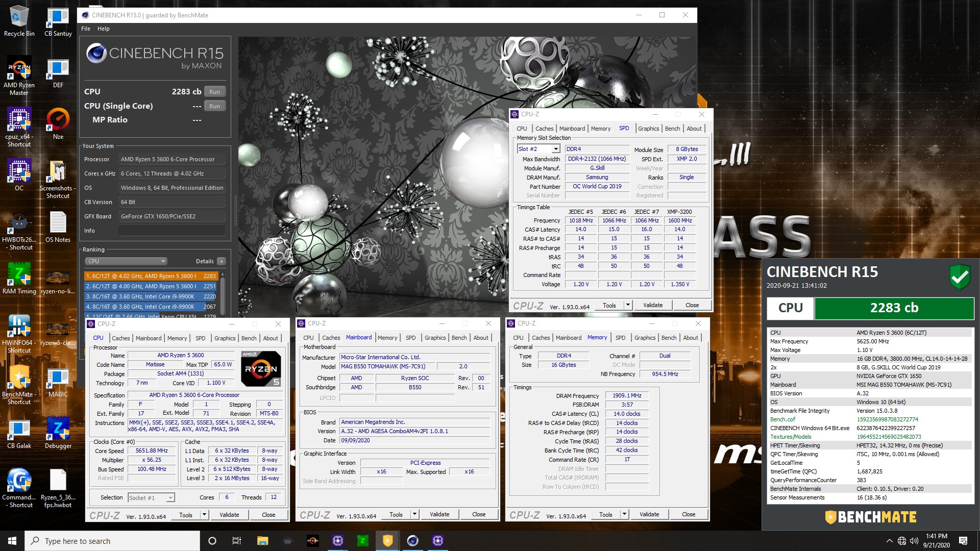Click the green verified shield icon in BenchMate
The width and height of the screenshot is (980, 551).
[x=960, y=277]
